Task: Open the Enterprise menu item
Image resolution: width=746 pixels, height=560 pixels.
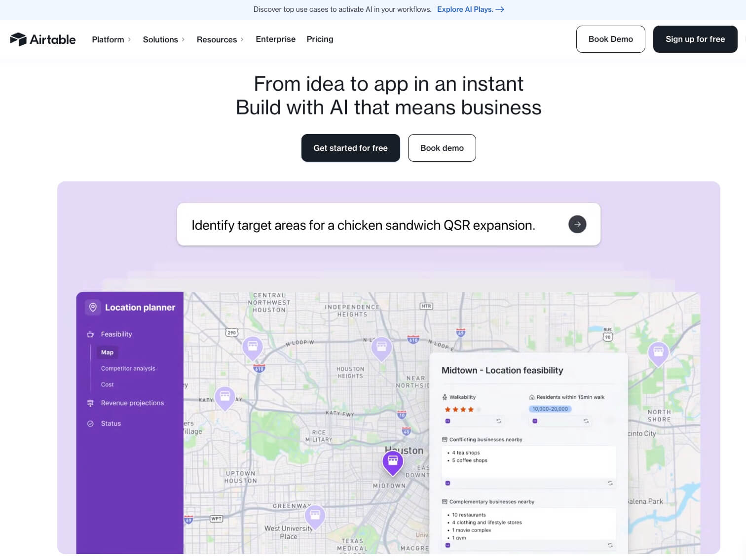Action: point(275,39)
